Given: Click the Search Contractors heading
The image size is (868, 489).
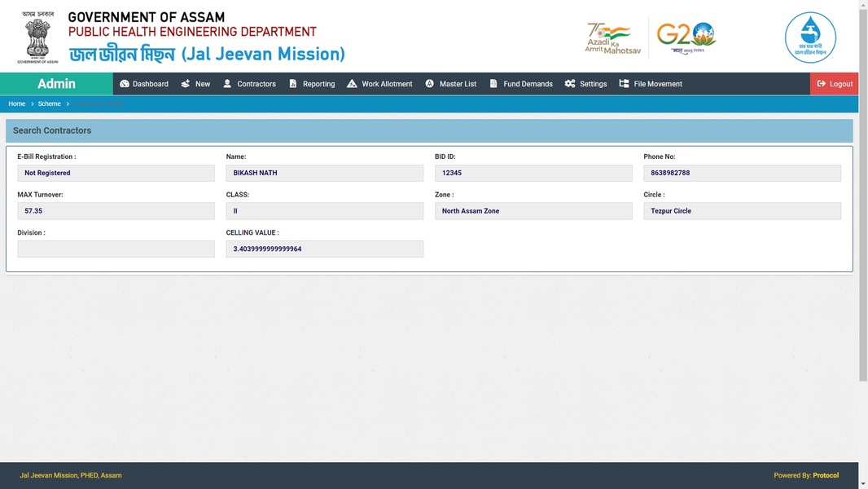Looking at the screenshot, I should click(52, 130).
